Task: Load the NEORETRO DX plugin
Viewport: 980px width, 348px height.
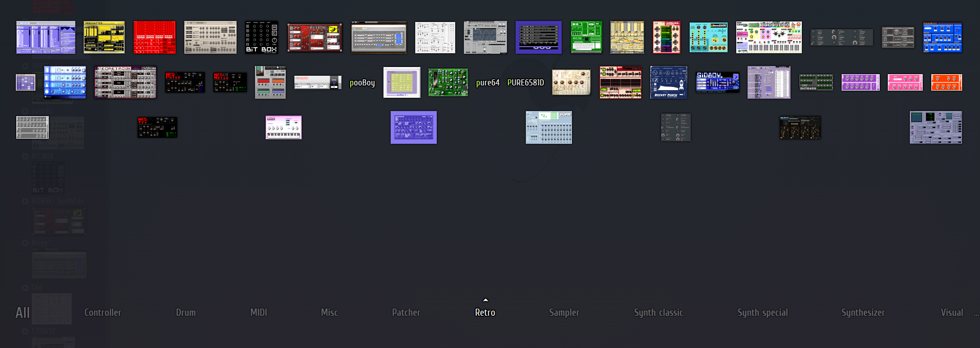Action: click(125, 82)
